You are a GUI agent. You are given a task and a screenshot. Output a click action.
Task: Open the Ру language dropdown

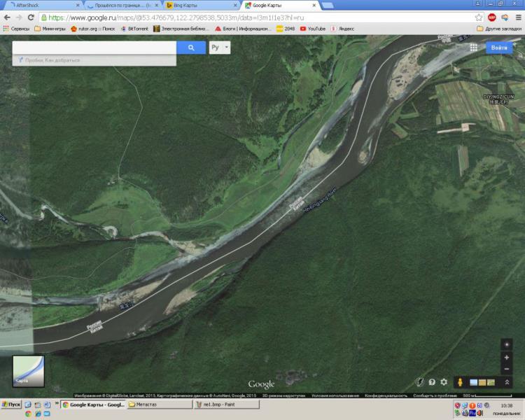tap(220, 48)
